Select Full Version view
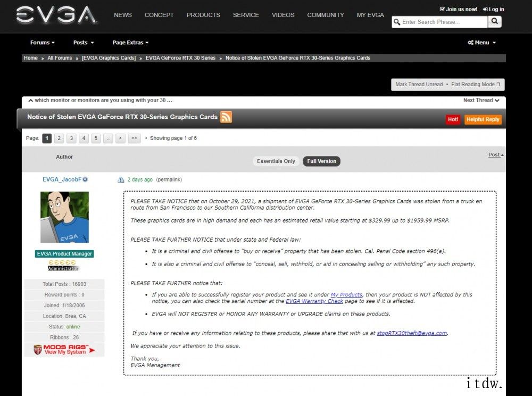This screenshot has height=396, width=532. [322, 161]
